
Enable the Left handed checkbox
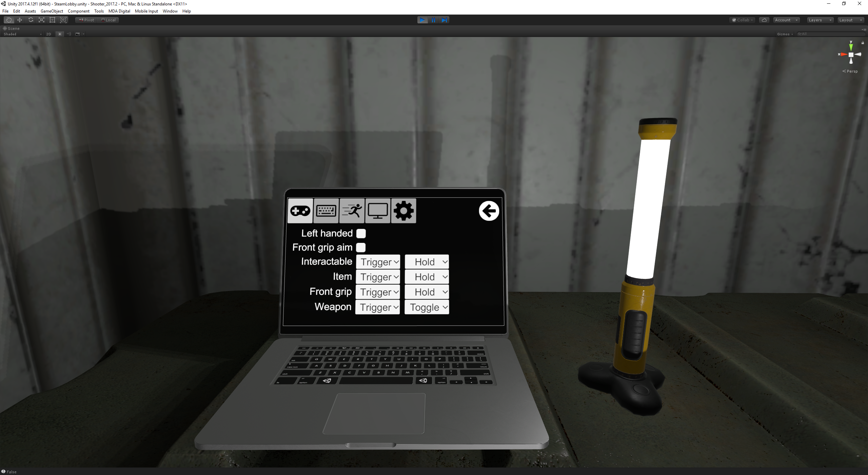[361, 233]
